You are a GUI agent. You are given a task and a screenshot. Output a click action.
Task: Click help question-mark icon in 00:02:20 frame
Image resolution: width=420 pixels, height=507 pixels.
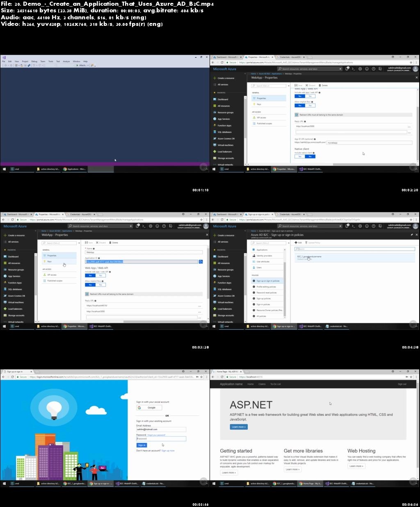pyautogui.click(x=373, y=69)
